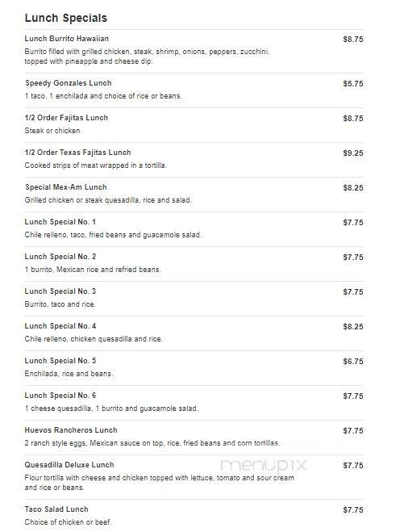Click the $9.25 Texas Fajitas price
The height and width of the screenshot is (532, 408).
click(352, 153)
